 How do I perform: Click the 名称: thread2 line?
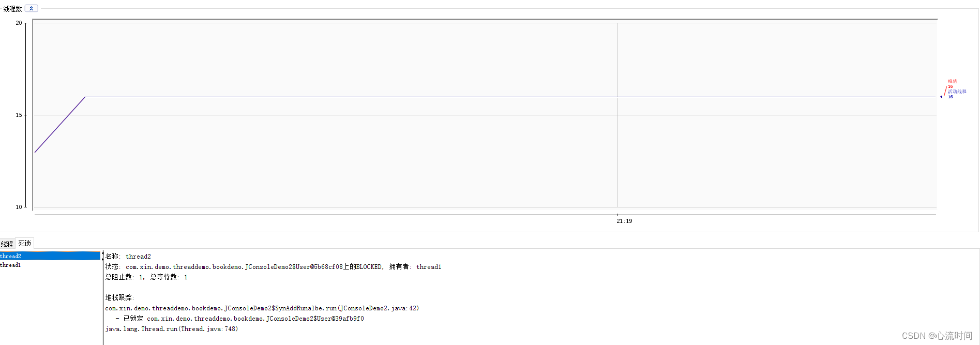click(128, 257)
